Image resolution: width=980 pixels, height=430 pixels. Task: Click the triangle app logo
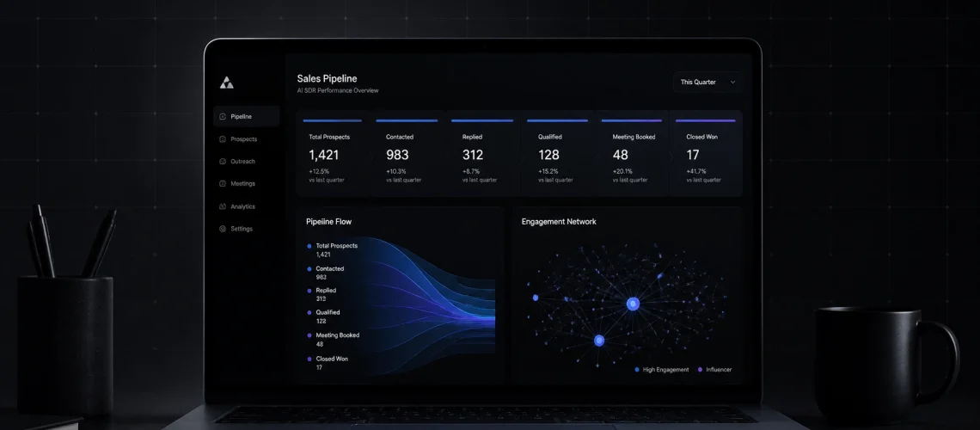226,83
